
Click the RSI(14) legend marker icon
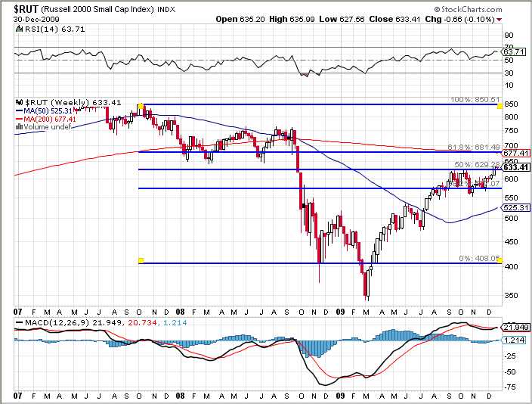point(19,28)
